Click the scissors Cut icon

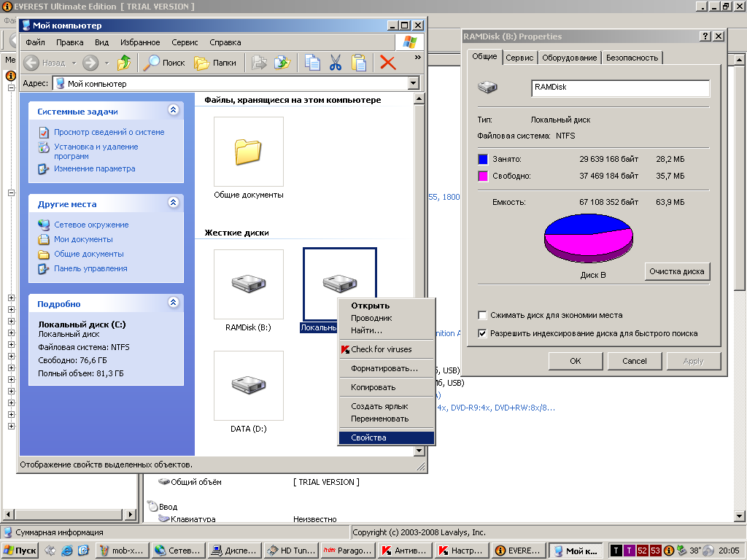point(336,63)
